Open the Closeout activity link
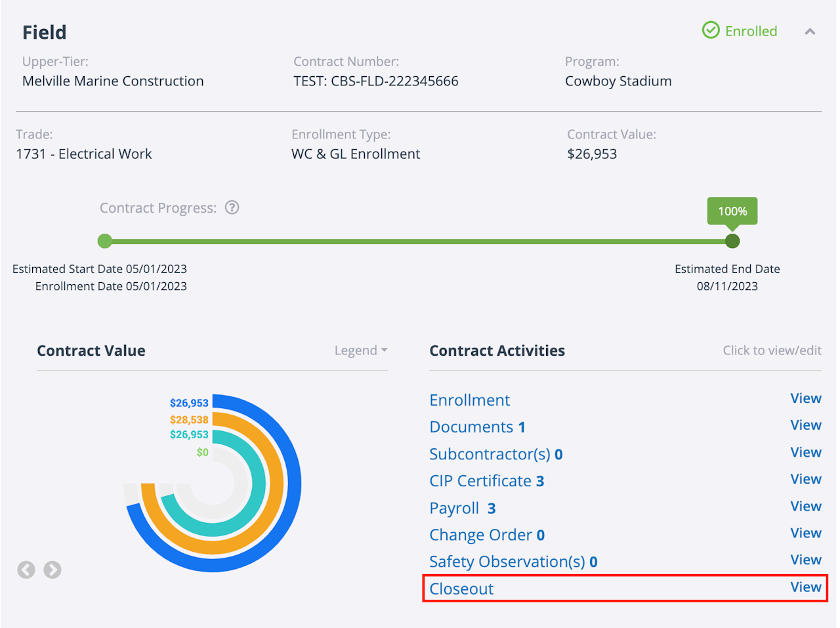This screenshot has height=628, width=840. 461,589
